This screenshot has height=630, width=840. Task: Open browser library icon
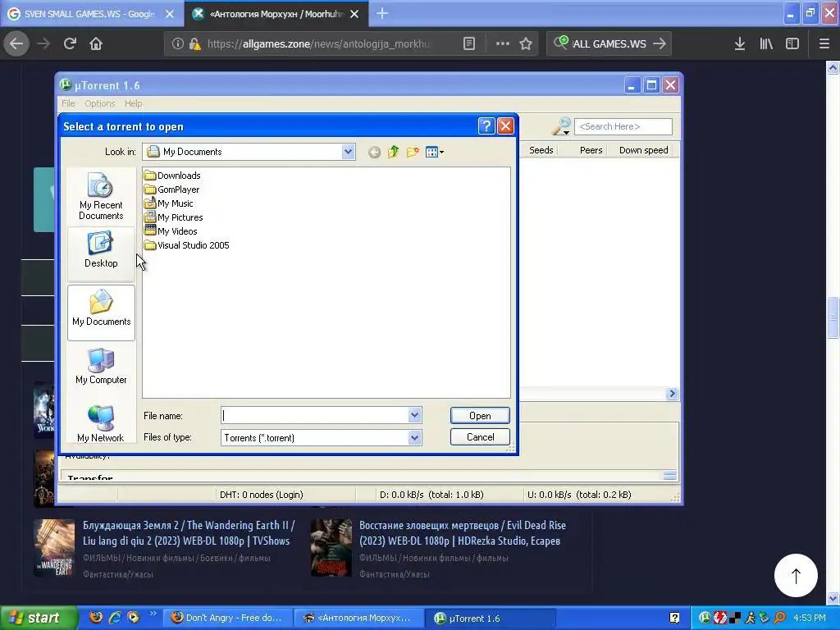click(x=766, y=43)
